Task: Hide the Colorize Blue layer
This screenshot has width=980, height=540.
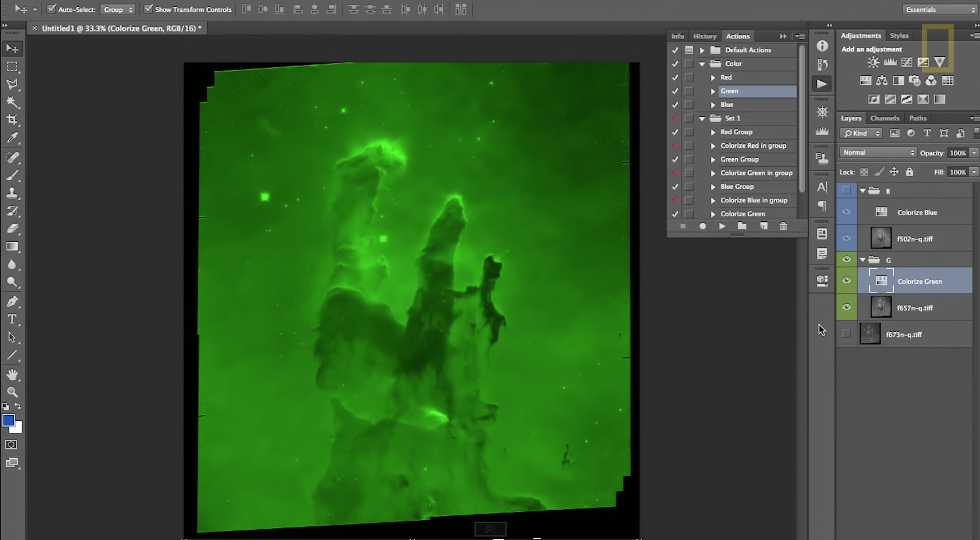Action: point(846,212)
